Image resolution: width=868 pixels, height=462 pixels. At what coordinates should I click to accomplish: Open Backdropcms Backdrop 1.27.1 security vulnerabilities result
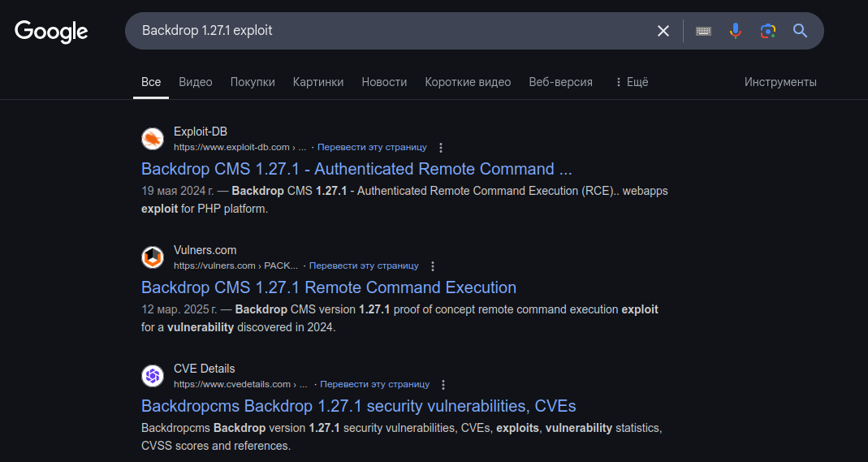click(x=359, y=405)
